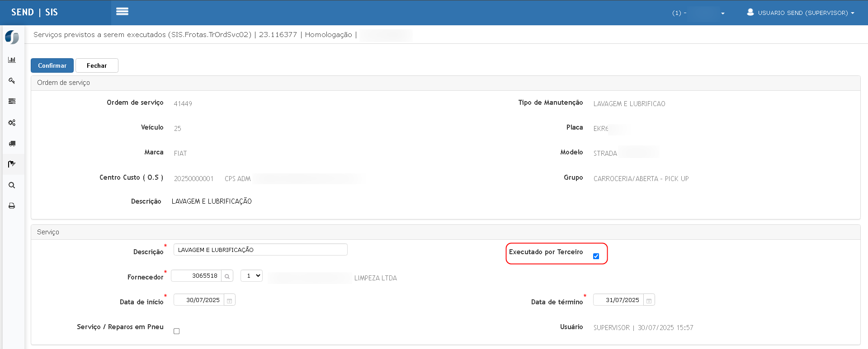Open the printer sidebar icon
Image resolution: width=868 pixels, height=349 pixels.
pos(12,206)
